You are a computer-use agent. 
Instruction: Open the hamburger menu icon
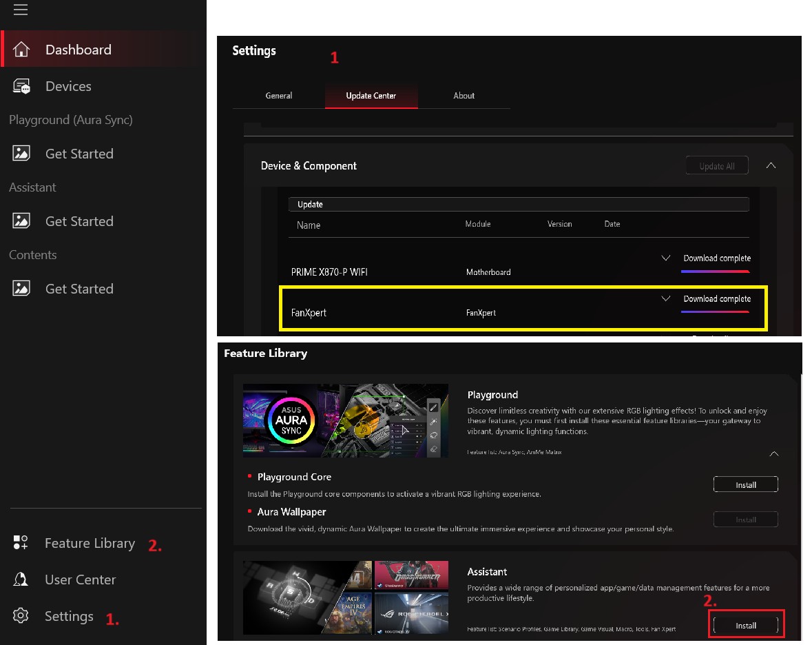click(21, 10)
